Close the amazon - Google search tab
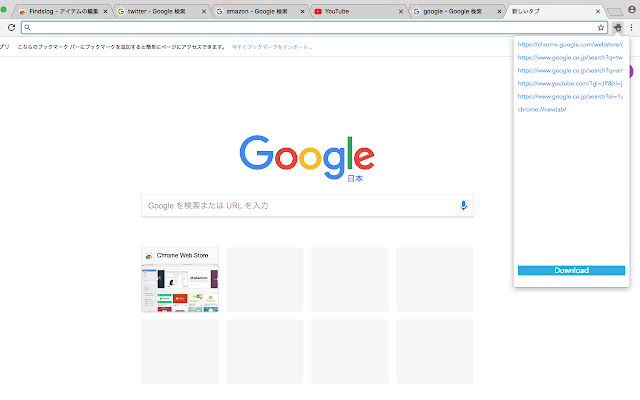Screen dimensions: 640x400 302,12
